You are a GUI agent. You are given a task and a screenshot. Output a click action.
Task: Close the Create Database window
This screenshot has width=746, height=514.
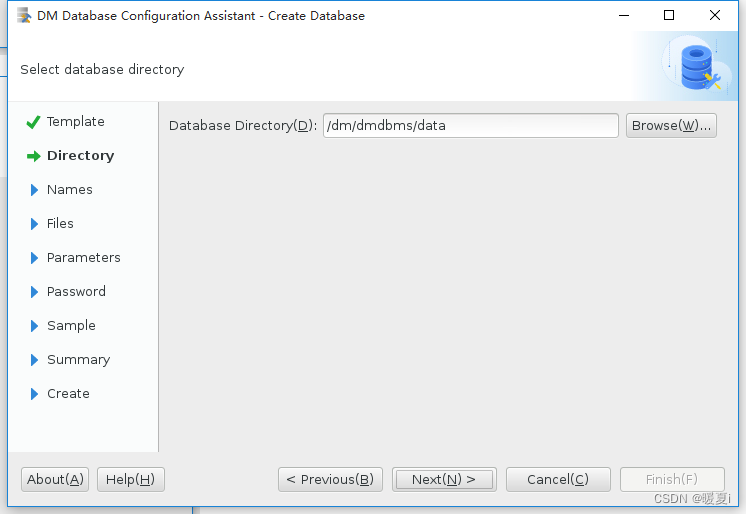(715, 16)
